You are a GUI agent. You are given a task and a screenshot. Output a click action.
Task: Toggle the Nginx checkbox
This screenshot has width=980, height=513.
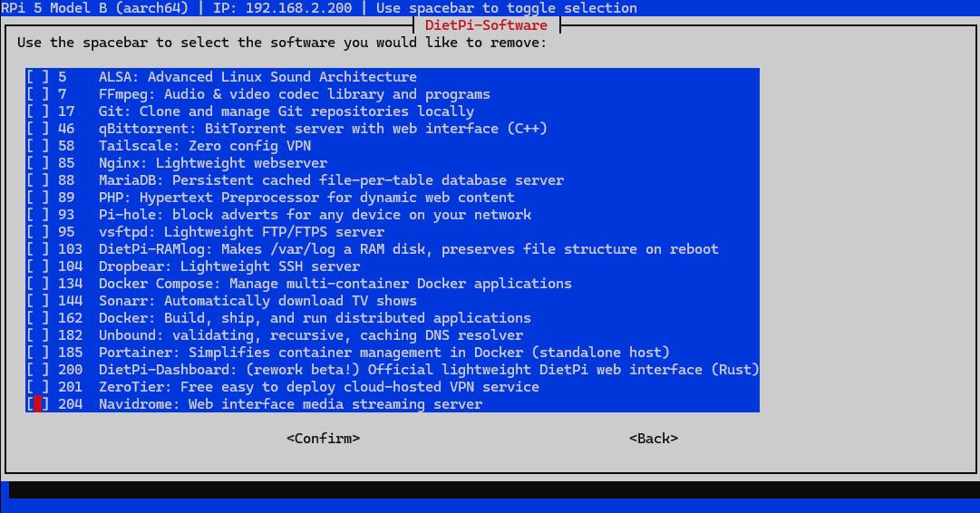(x=37, y=163)
